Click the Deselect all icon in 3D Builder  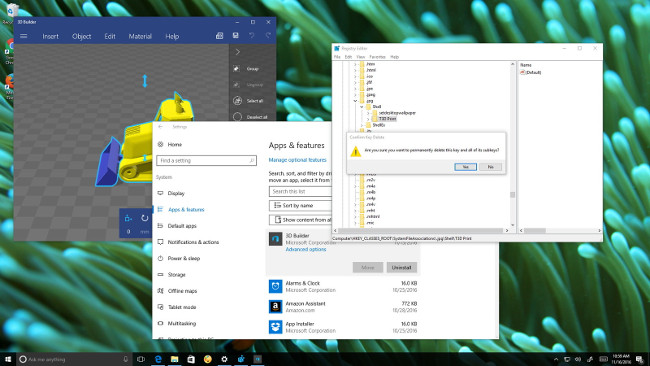(x=237, y=117)
